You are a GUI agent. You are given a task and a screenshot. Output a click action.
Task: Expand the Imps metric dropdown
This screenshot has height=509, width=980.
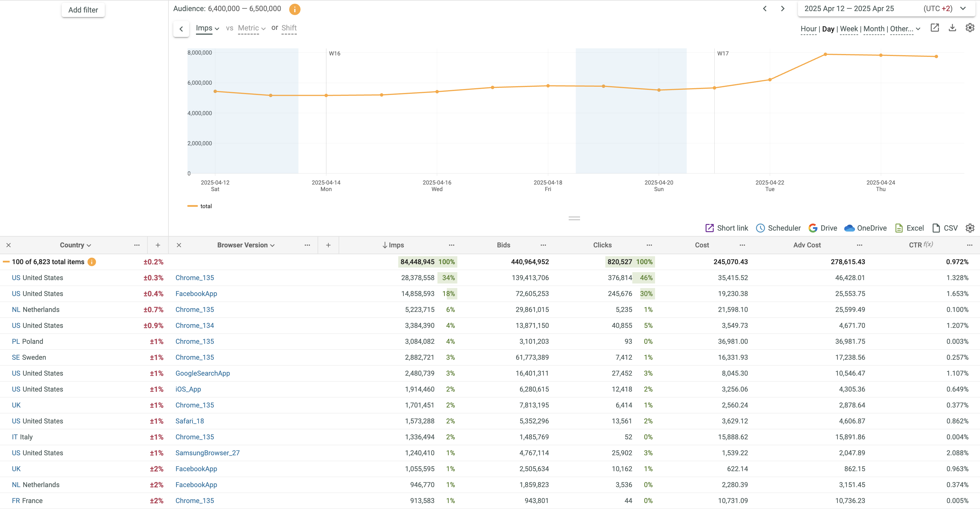click(x=207, y=28)
